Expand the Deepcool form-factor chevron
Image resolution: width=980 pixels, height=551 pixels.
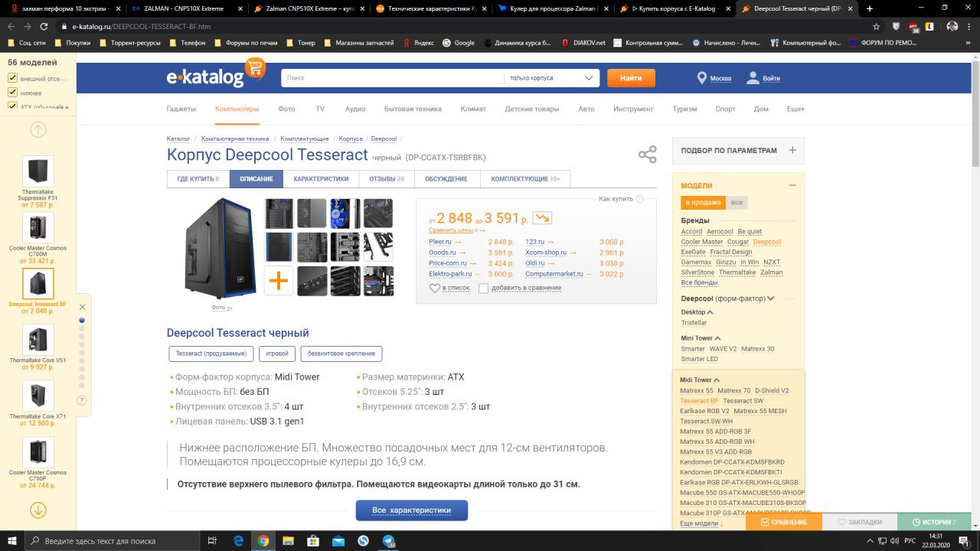click(x=771, y=298)
